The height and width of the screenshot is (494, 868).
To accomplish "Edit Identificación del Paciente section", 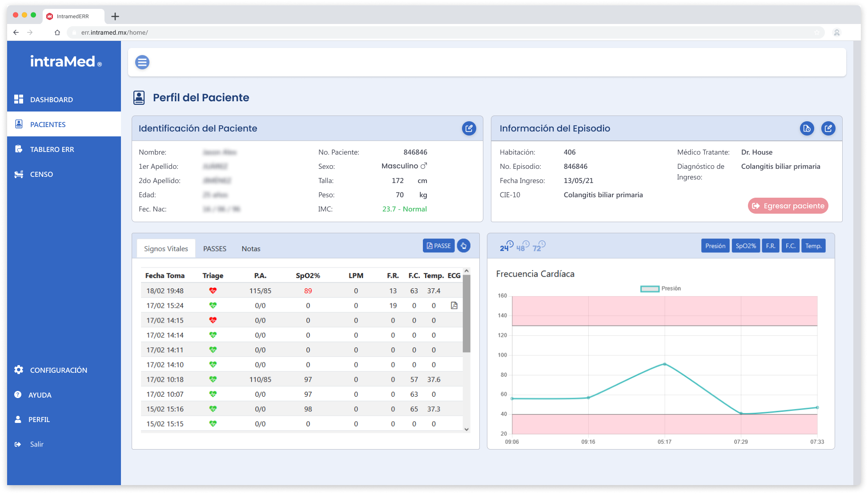I will coord(469,128).
